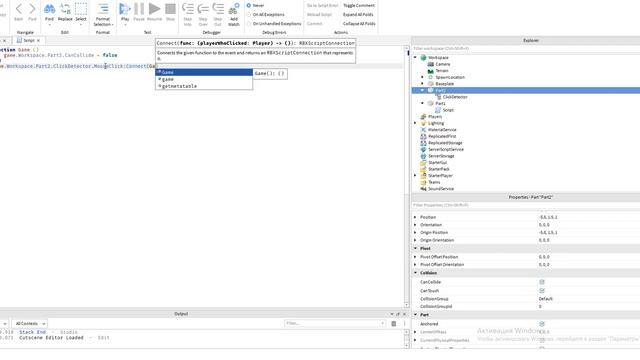Click Go to Script Error action
This screenshot has width=640, height=360.
(x=322, y=5)
